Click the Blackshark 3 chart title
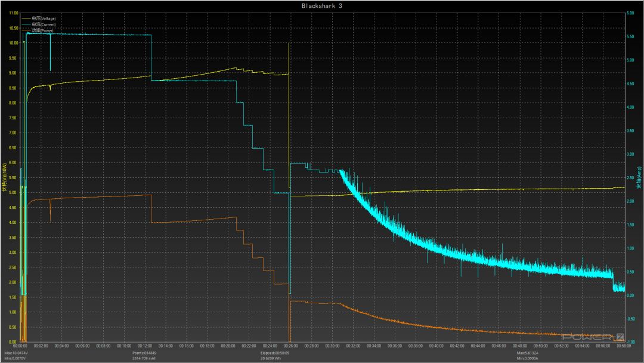Screen dimensions: 644x363 click(x=321, y=6)
